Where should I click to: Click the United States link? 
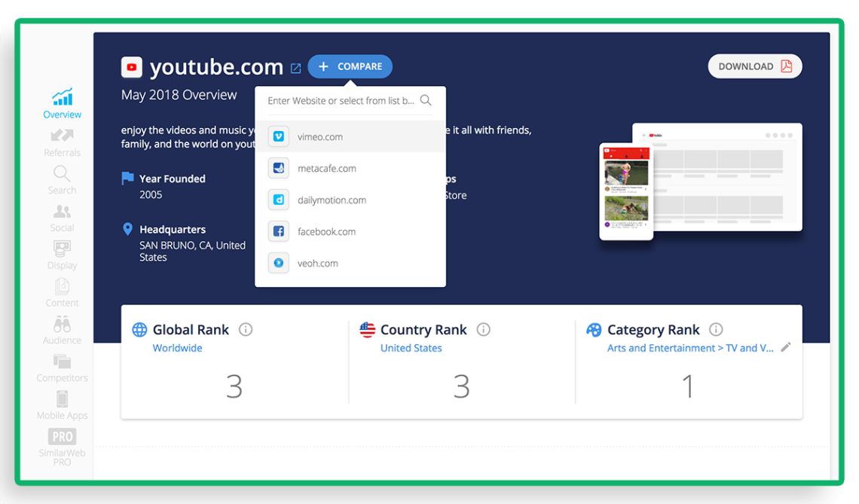[411, 348]
